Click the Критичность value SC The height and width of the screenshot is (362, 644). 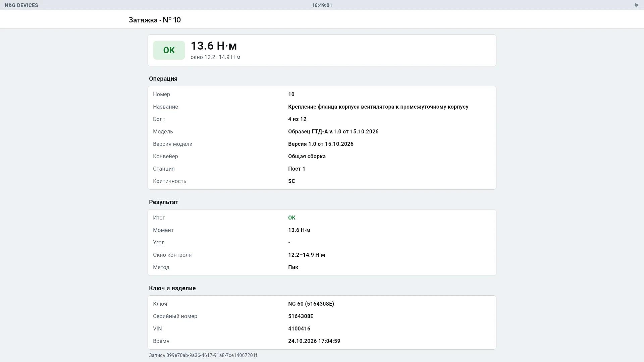click(x=291, y=181)
